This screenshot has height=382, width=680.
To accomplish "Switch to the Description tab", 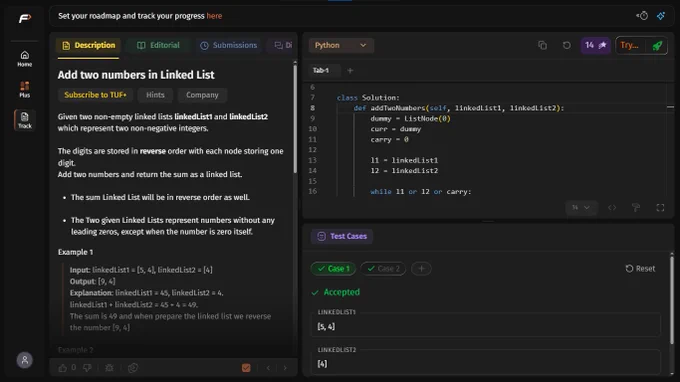I will coord(88,45).
